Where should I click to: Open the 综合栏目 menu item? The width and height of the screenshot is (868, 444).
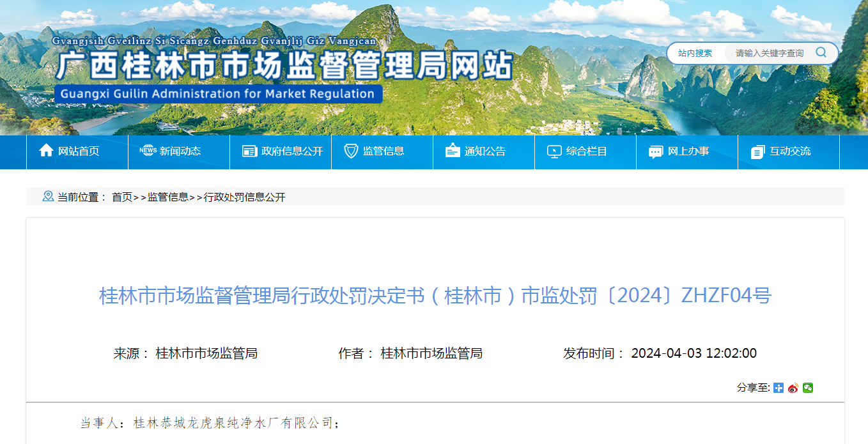click(x=585, y=151)
